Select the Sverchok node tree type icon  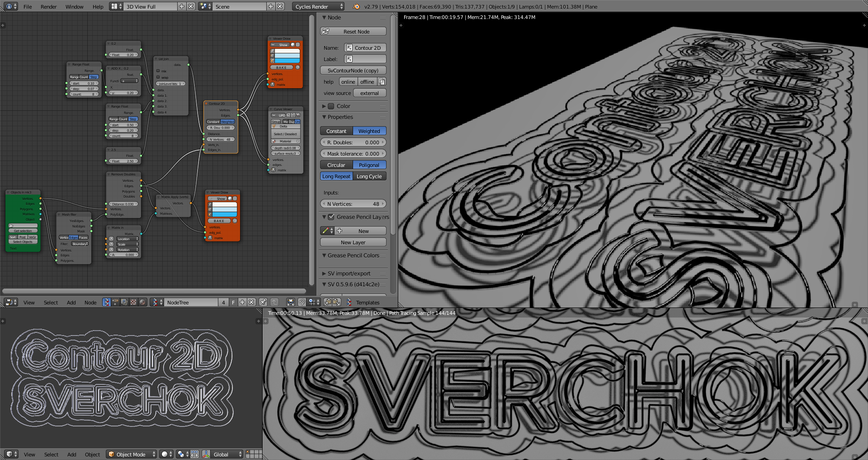106,302
